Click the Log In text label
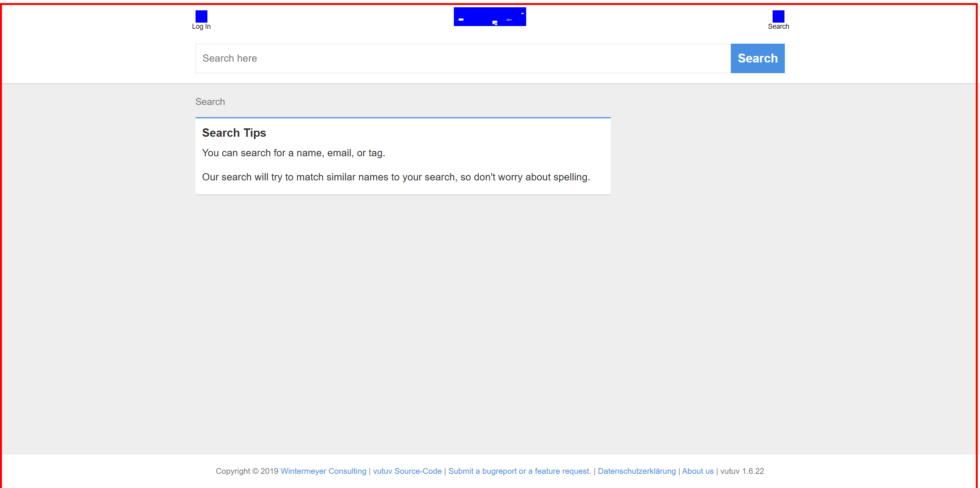Image resolution: width=980 pixels, height=488 pixels. (x=201, y=26)
